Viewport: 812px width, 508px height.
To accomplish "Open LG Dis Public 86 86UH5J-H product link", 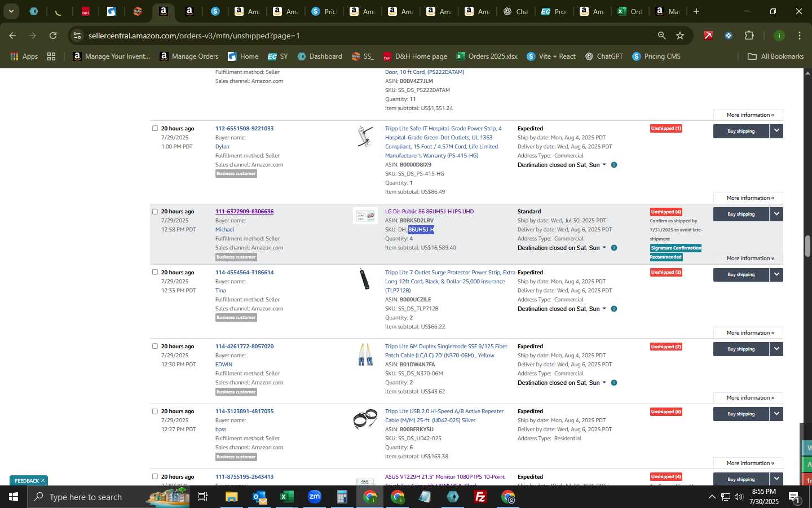I will pyautogui.click(x=429, y=212).
